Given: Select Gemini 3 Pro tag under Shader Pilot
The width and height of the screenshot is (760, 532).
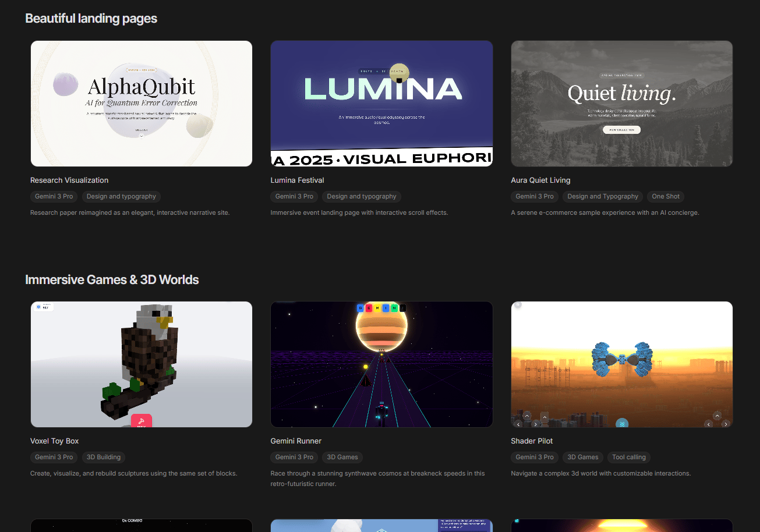Looking at the screenshot, I should pos(535,457).
